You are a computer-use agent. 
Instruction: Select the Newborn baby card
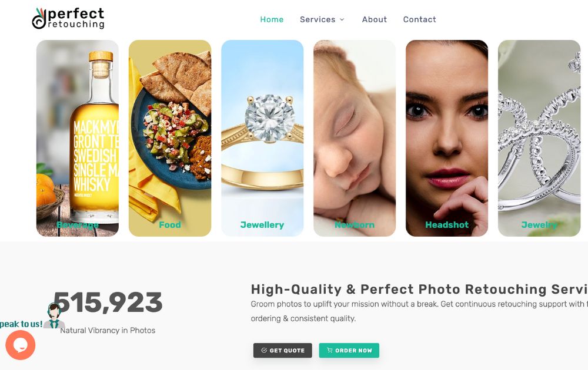(355, 138)
